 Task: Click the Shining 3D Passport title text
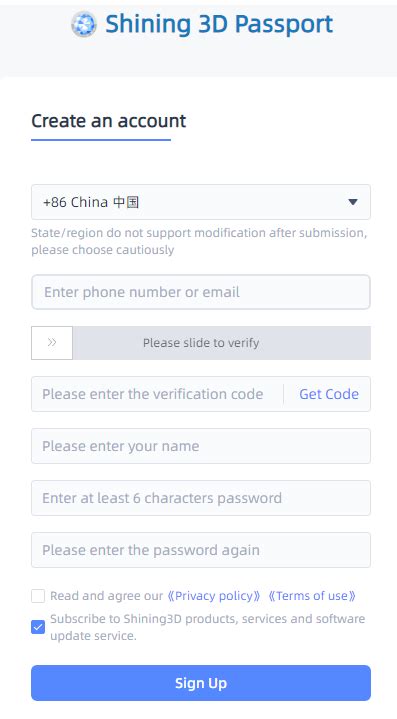click(219, 24)
